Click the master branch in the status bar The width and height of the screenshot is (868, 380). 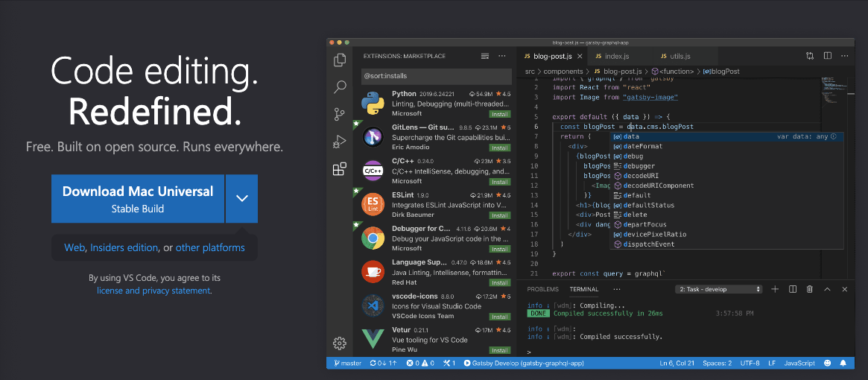[x=348, y=364]
